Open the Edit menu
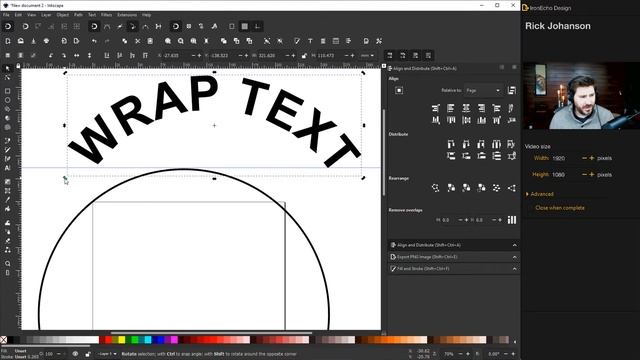This screenshot has height=360, width=640. 18,15
